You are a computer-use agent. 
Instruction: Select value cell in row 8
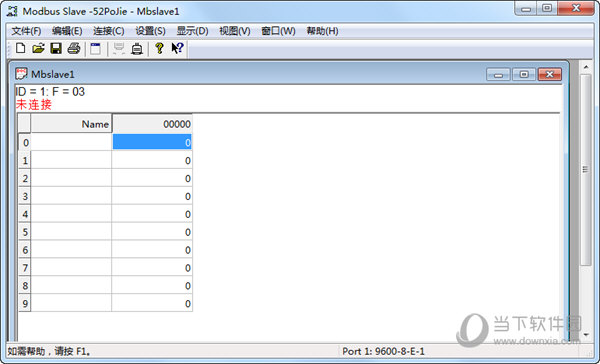(x=152, y=286)
